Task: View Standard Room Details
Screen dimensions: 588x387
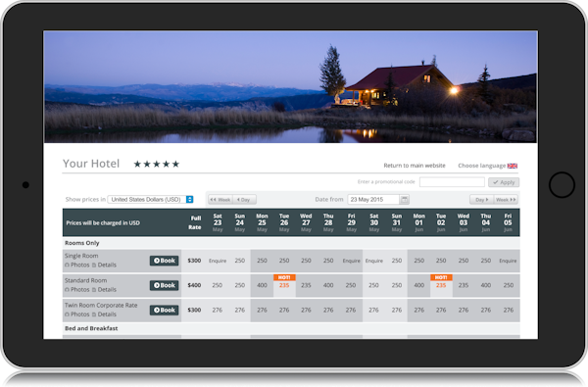Action: click(x=104, y=289)
